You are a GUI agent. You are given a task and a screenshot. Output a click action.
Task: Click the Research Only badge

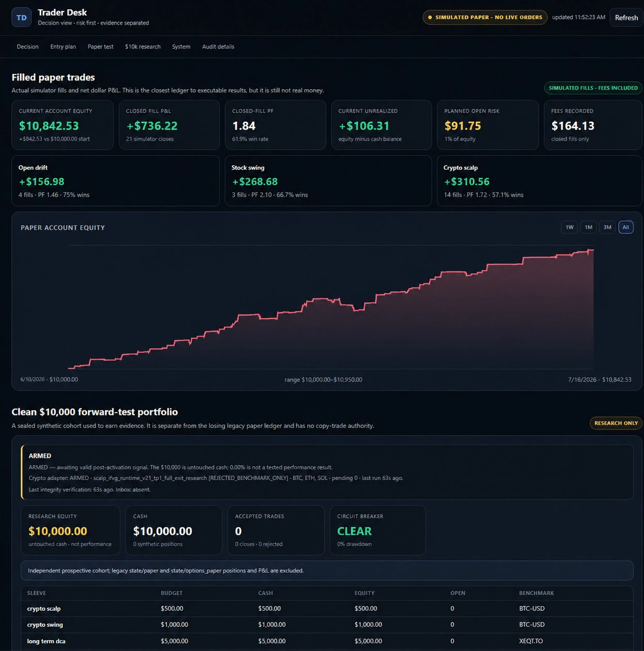pyautogui.click(x=616, y=423)
